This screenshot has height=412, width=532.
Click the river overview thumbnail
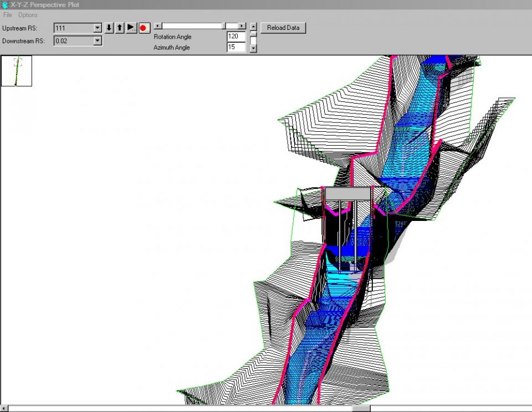point(17,71)
